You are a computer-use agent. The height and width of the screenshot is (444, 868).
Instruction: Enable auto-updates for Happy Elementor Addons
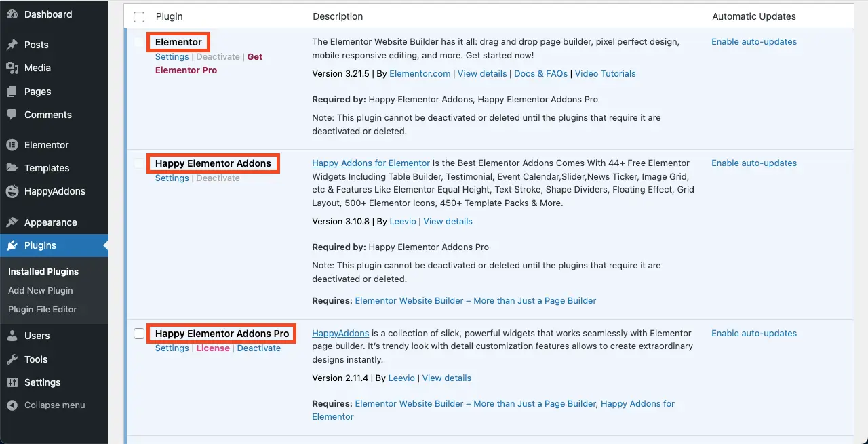pos(754,163)
